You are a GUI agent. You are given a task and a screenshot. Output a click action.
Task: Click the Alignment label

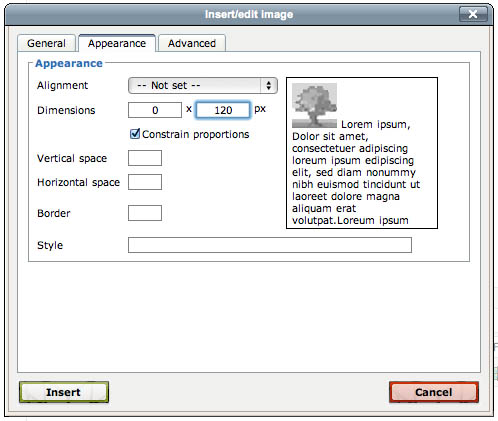[x=63, y=86]
